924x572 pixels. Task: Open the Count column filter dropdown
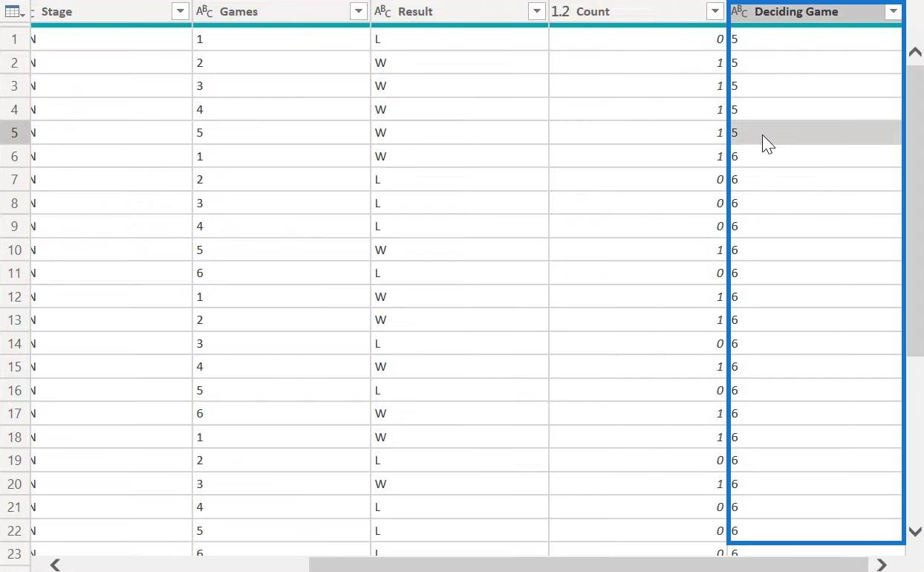715,12
